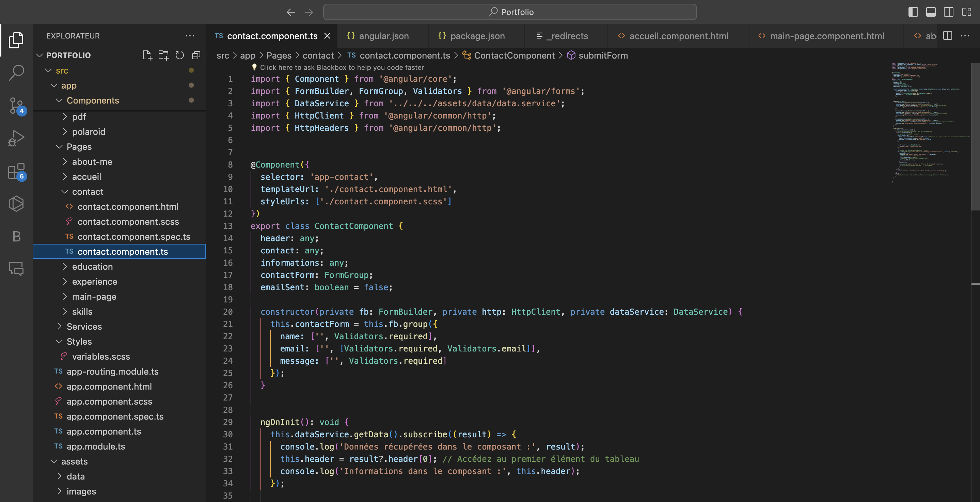Image resolution: width=980 pixels, height=502 pixels.
Task: Toggle visibility of contact component folder
Action: pyautogui.click(x=63, y=191)
